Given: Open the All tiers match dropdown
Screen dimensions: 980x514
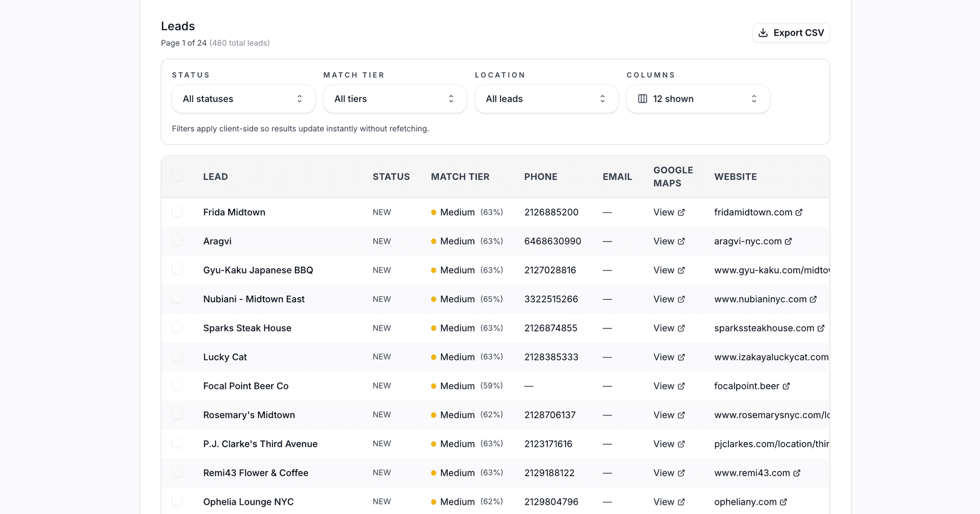Looking at the screenshot, I should 395,98.
